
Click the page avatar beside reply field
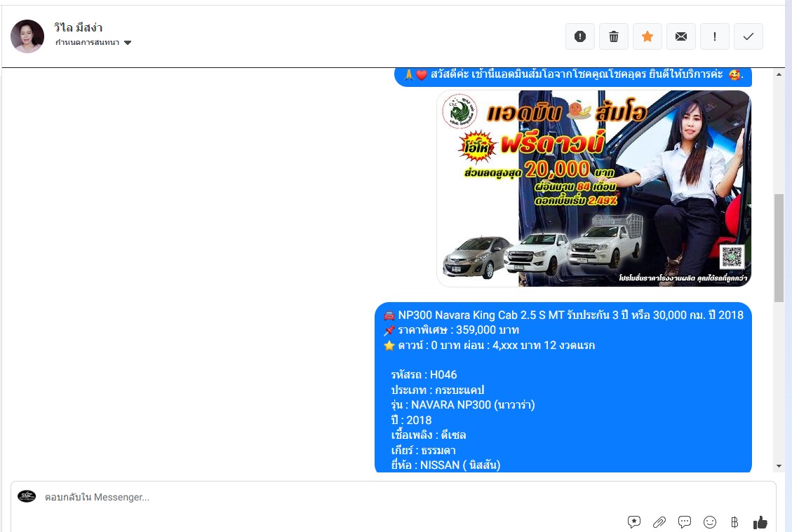(27, 496)
